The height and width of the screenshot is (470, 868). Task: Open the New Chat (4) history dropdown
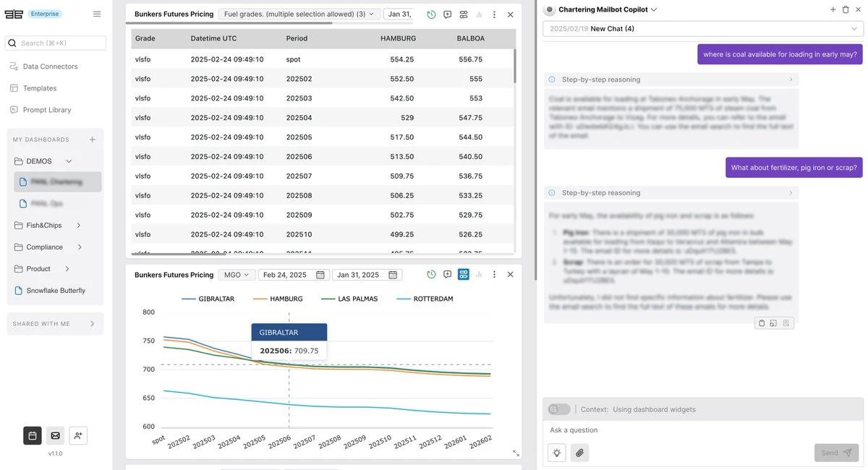(702, 29)
